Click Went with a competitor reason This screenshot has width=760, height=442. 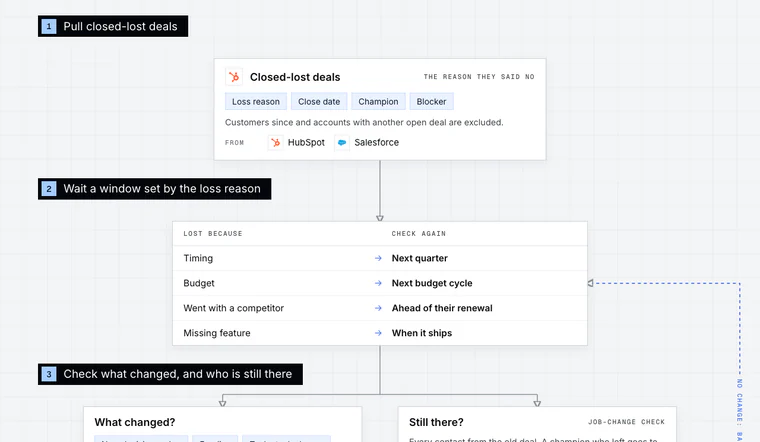[x=234, y=308]
